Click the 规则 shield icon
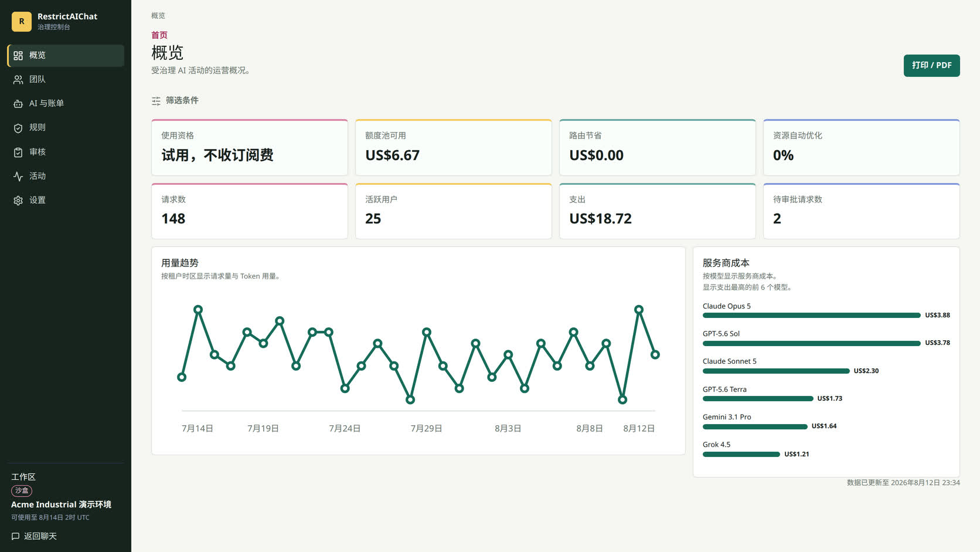The width and height of the screenshot is (980, 552). [18, 128]
